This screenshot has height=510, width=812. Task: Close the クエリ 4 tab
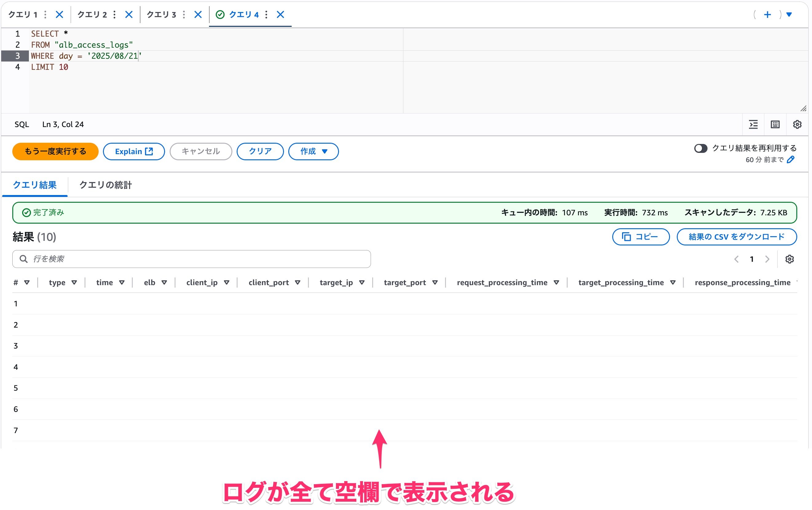tap(280, 14)
